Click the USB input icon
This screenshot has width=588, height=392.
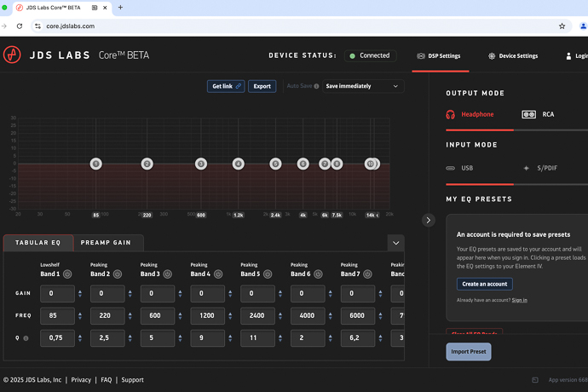(451, 168)
